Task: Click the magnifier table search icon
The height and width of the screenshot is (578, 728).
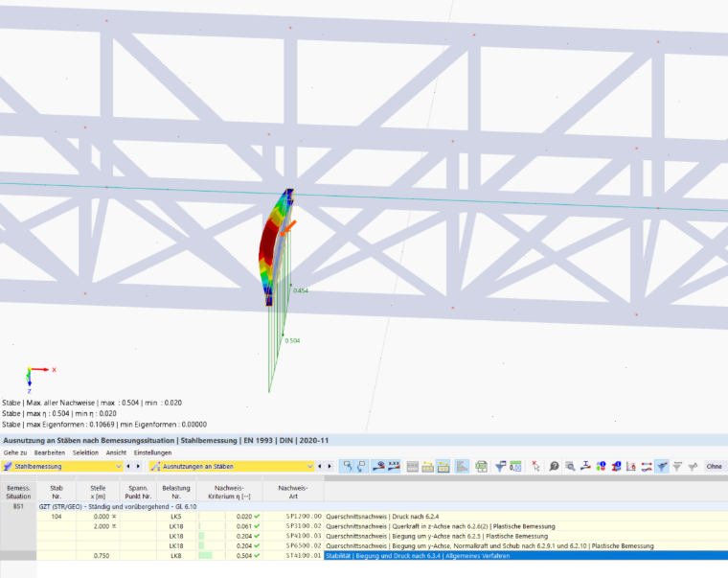Action: 570,466
